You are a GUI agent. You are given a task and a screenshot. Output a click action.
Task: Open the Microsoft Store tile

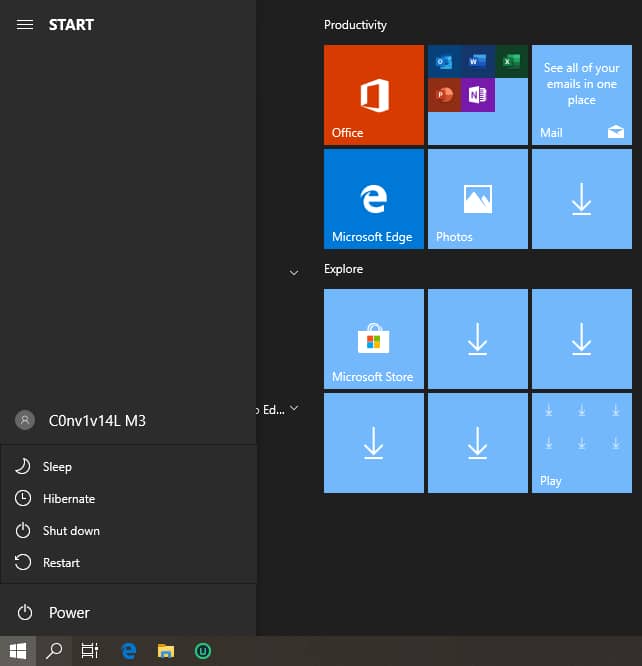pos(373,339)
